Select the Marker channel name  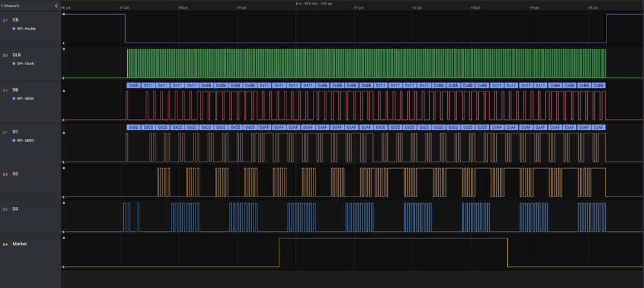click(x=20, y=244)
